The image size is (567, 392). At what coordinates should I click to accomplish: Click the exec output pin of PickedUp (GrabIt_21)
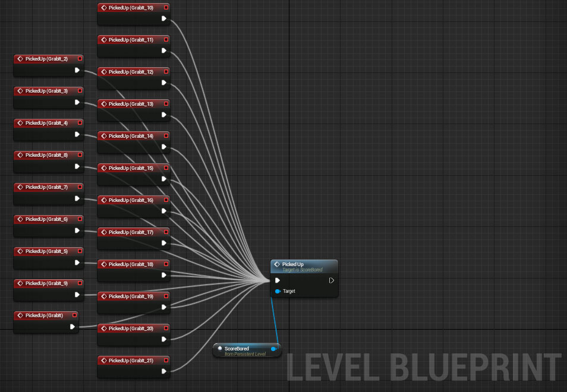(x=164, y=371)
